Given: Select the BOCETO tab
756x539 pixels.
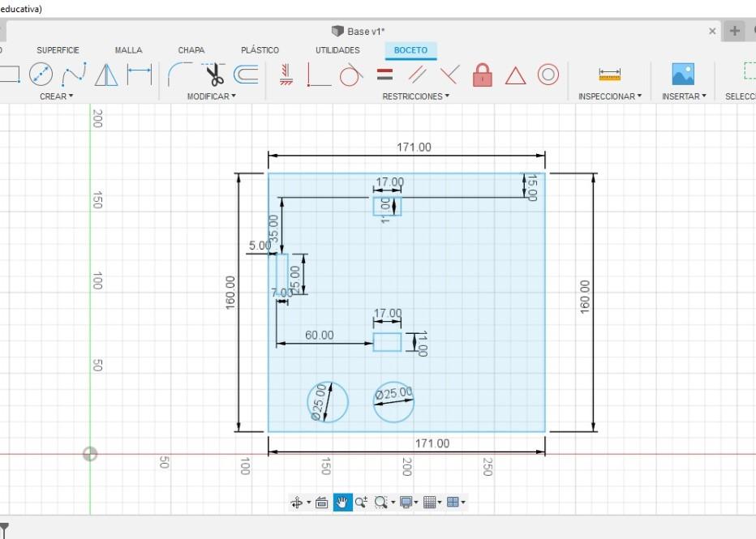Looking at the screenshot, I should [410, 50].
